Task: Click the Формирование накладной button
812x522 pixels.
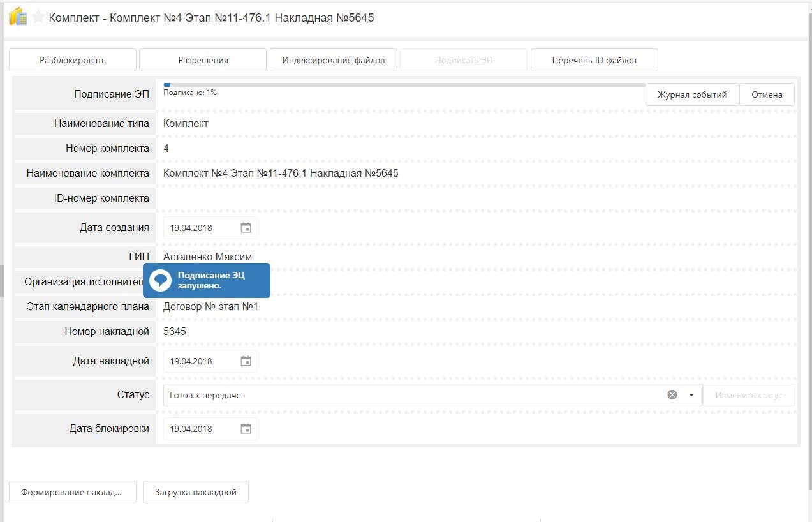Action: pyautogui.click(x=73, y=492)
